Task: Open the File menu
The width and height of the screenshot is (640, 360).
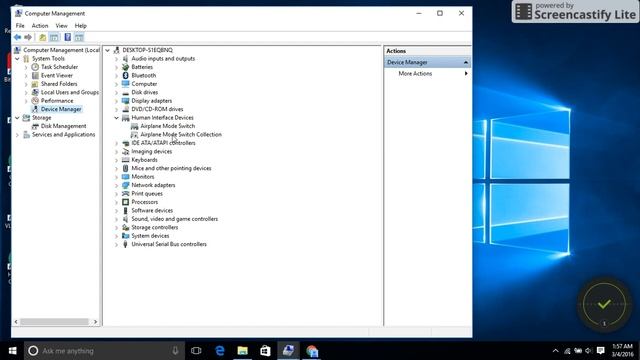Action: (x=20, y=26)
